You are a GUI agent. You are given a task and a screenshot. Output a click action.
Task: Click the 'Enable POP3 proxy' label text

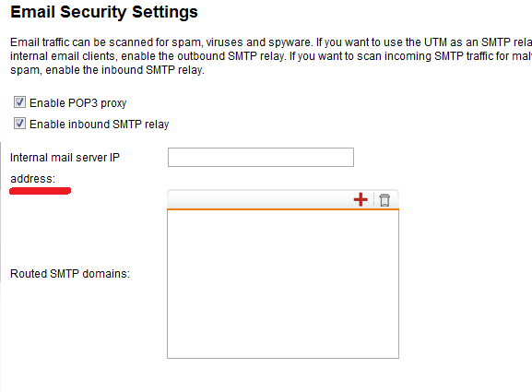coord(78,103)
